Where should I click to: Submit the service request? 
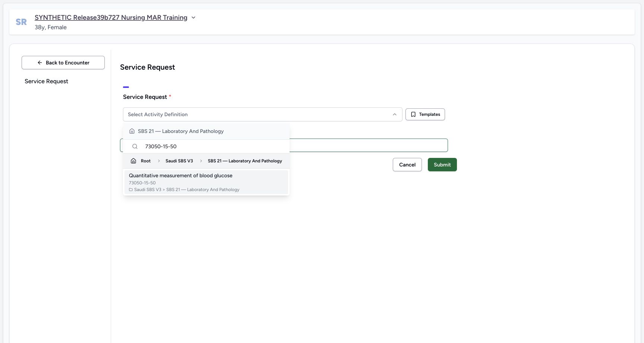pos(442,165)
